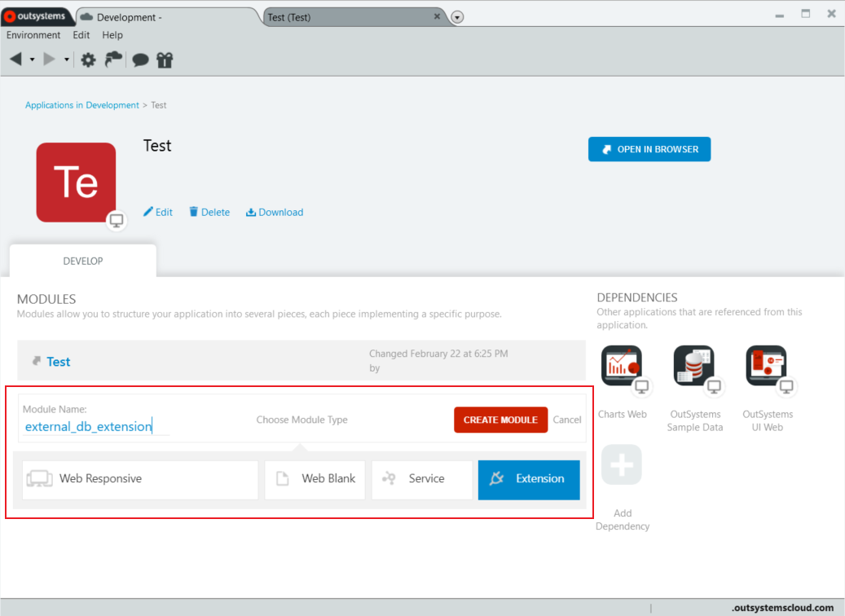Select the Web Blank module type
The width and height of the screenshot is (845, 616).
(x=315, y=480)
